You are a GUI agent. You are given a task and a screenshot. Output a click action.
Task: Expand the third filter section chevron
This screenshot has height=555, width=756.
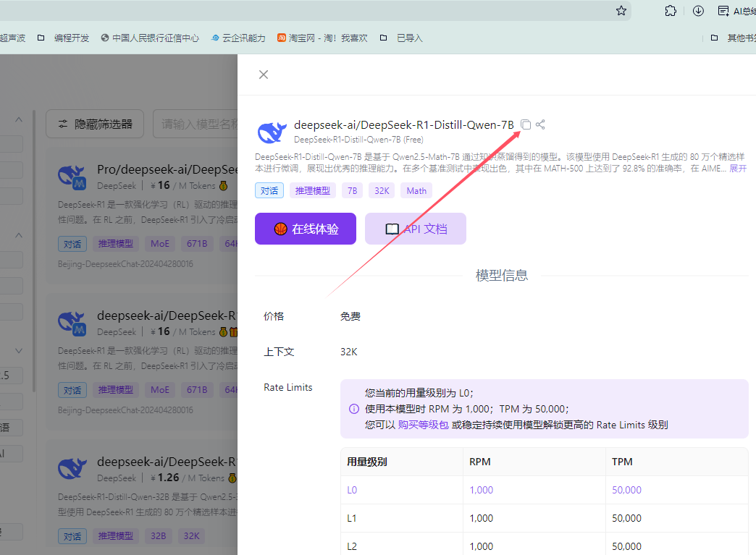[19, 351]
